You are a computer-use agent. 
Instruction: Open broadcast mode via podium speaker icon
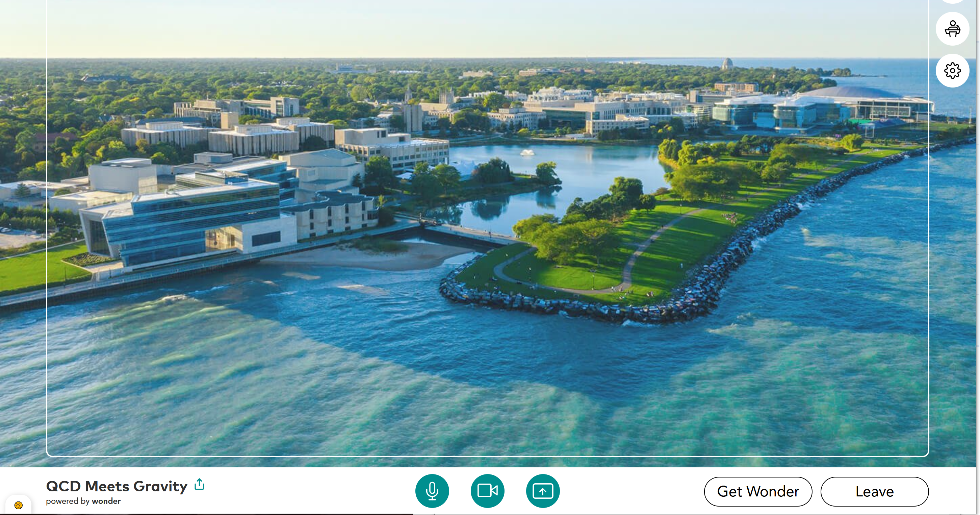(952, 29)
